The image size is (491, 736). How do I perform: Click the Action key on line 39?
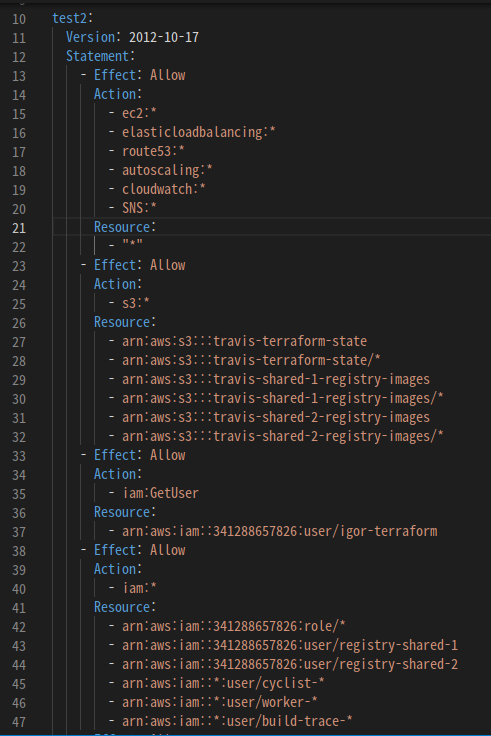pyautogui.click(x=115, y=569)
